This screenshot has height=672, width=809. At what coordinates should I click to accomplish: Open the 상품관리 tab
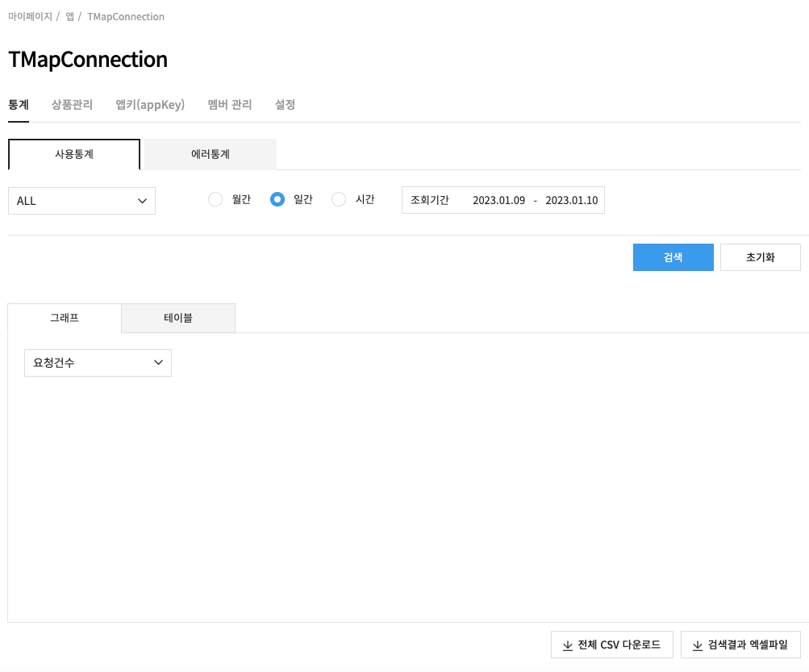[73, 105]
